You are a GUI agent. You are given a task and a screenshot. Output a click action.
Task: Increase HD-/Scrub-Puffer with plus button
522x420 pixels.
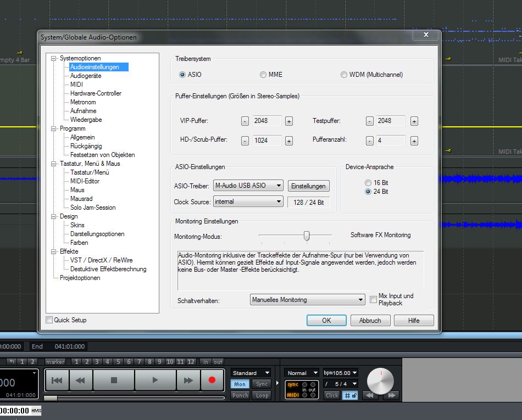[289, 141]
